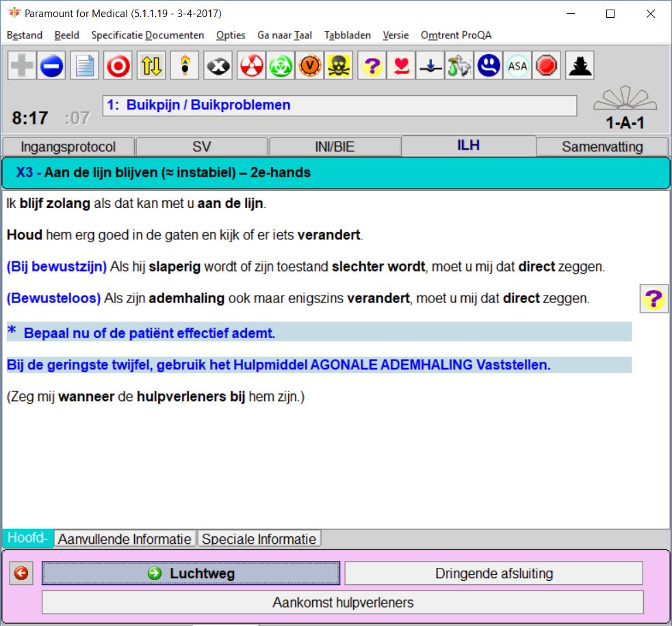This screenshot has height=626, width=672.
Task: Open the Tabbladen menu
Action: coord(348,35)
